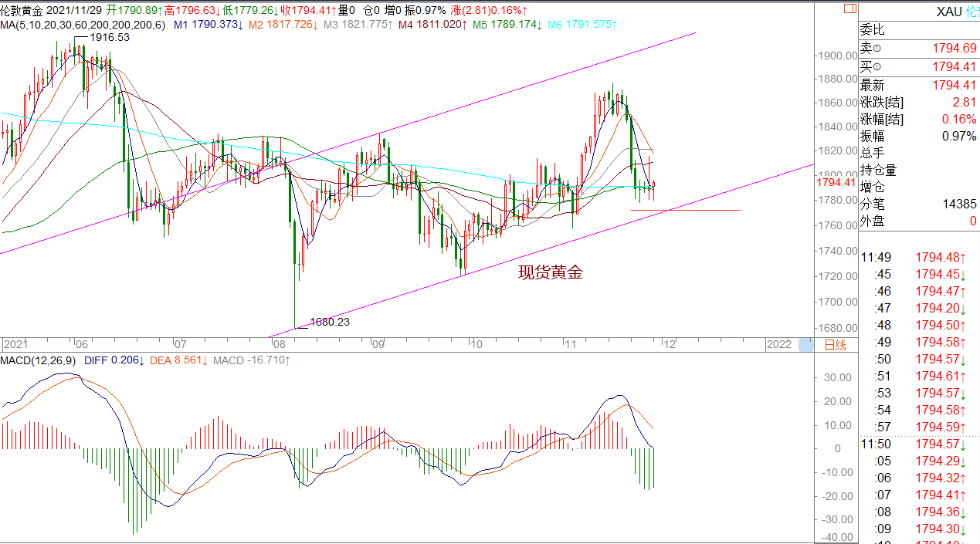Select the M1 1790.373 moving average label
The height and width of the screenshot is (544, 980).
coord(207,25)
